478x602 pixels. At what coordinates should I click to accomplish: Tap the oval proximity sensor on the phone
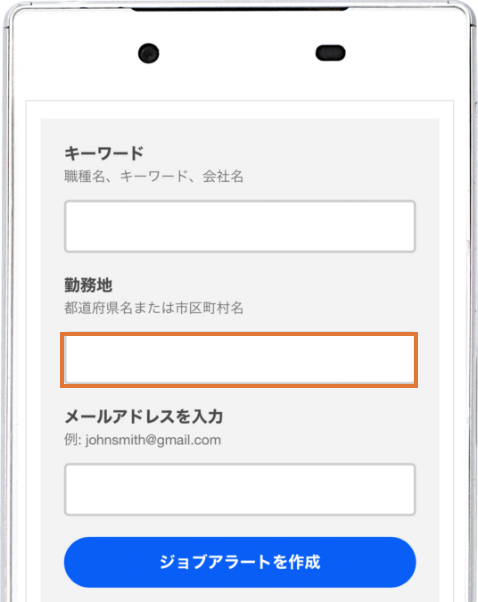point(330,53)
